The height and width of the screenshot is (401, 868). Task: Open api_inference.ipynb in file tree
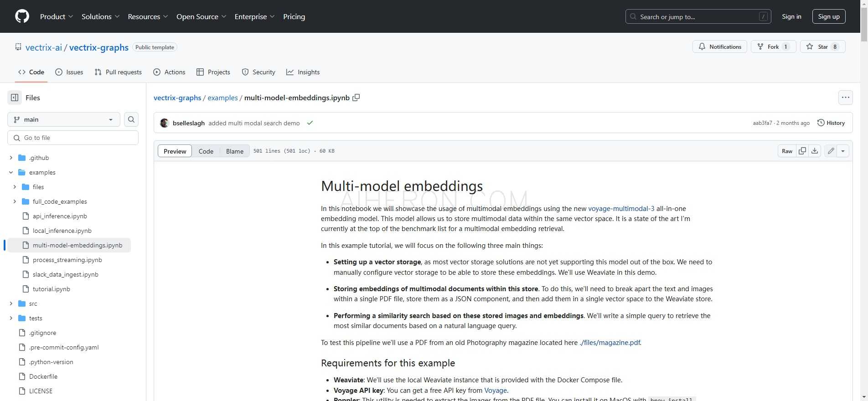click(60, 216)
